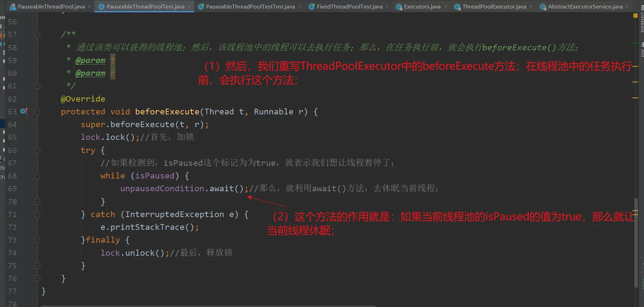Click the @Override annotation
The height and width of the screenshot is (307, 644).
tap(83, 99)
